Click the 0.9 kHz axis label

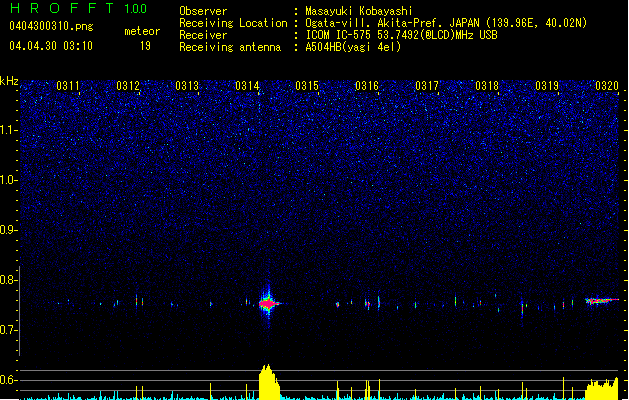pos(9,230)
